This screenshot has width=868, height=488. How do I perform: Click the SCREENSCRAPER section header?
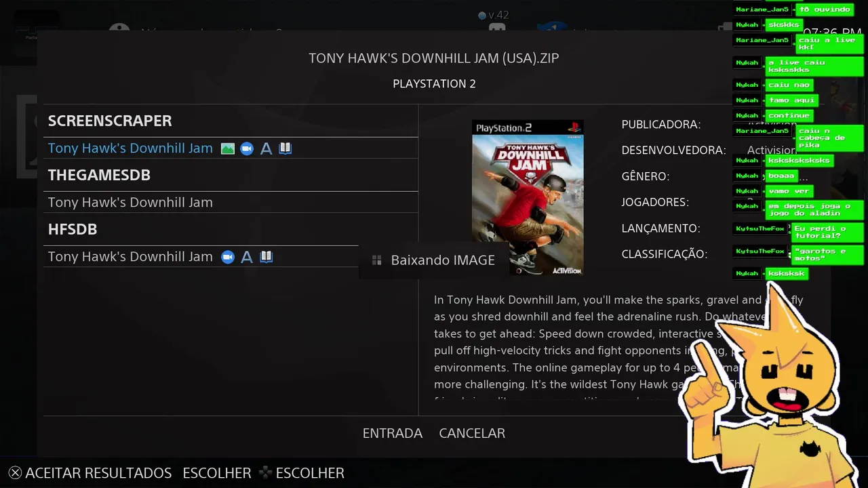coord(110,121)
